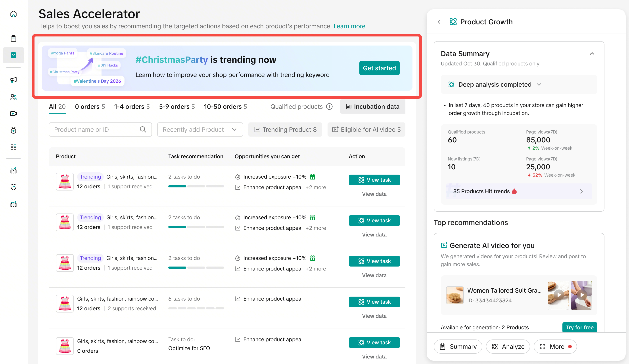Open the customers people sidebar icon

coord(13,97)
